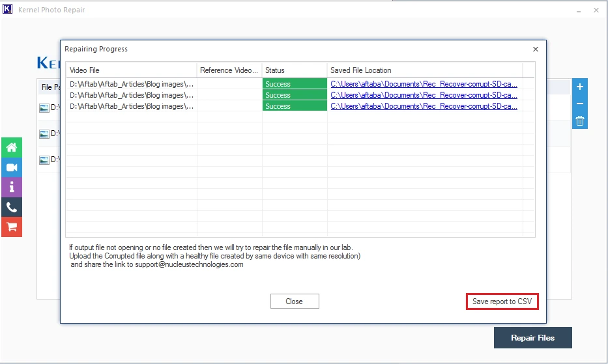Viewport: 608px width, 364px height.
Task: Click the purple info sidebar icon
Action: [11, 187]
